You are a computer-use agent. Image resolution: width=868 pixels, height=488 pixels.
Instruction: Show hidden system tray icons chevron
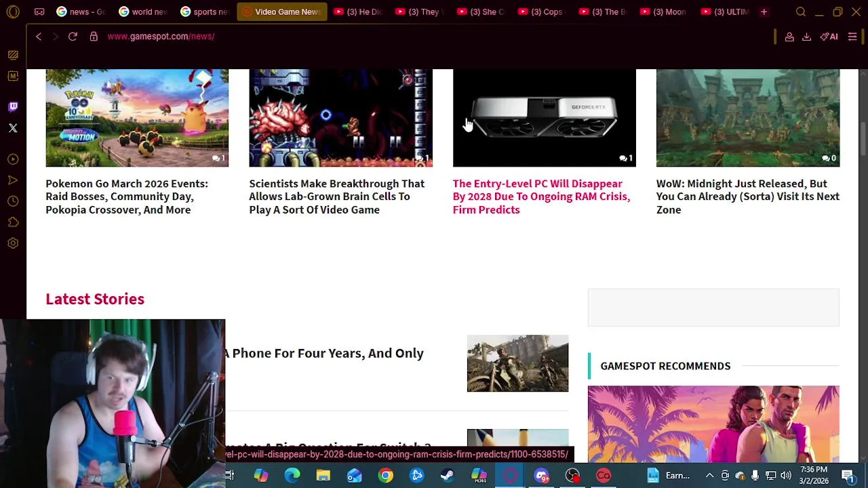tap(709, 476)
